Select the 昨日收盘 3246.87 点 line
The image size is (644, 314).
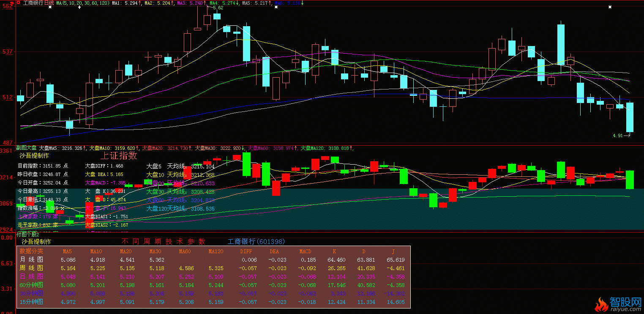coord(43,174)
